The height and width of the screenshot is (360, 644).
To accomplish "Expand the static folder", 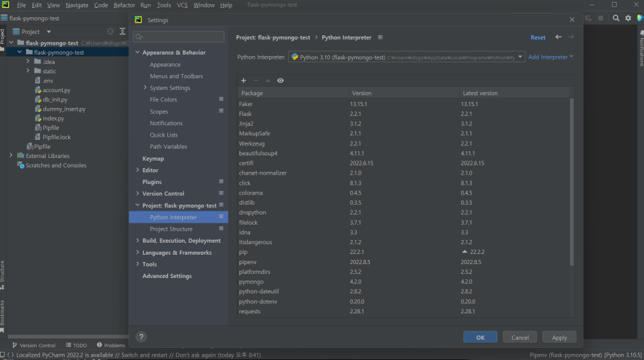I will (28, 71).
